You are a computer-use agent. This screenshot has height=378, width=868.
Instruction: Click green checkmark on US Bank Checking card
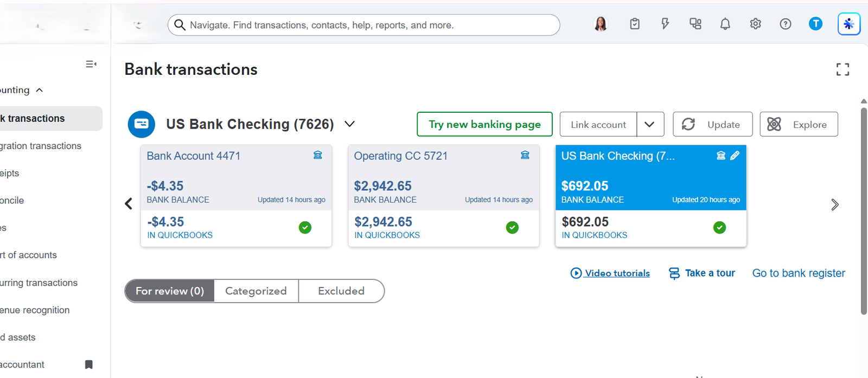click(719, 227)
